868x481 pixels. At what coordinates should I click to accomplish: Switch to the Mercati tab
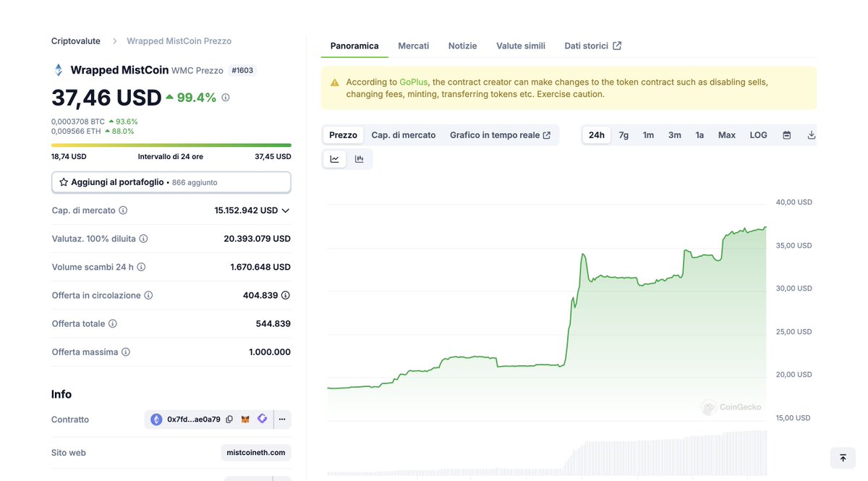tap(414, 46)
